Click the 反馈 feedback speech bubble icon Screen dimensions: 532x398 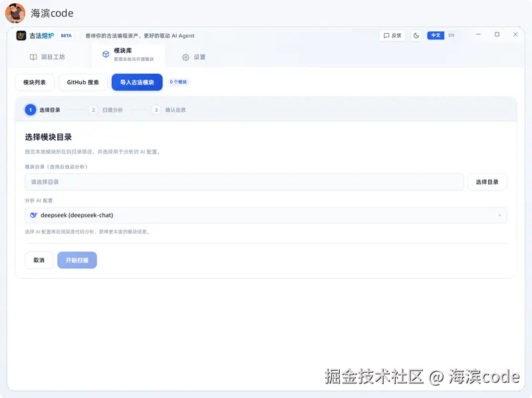coord(385,35)
